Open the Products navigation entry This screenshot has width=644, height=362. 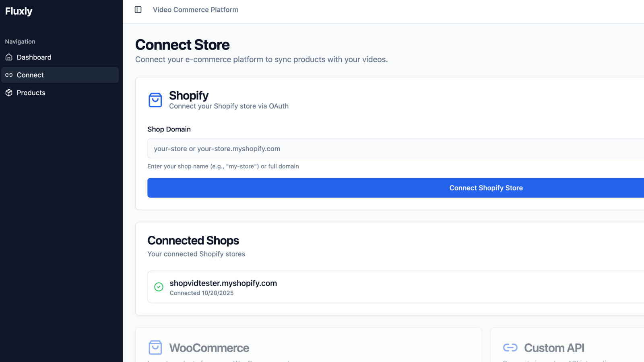coord(31,93)
